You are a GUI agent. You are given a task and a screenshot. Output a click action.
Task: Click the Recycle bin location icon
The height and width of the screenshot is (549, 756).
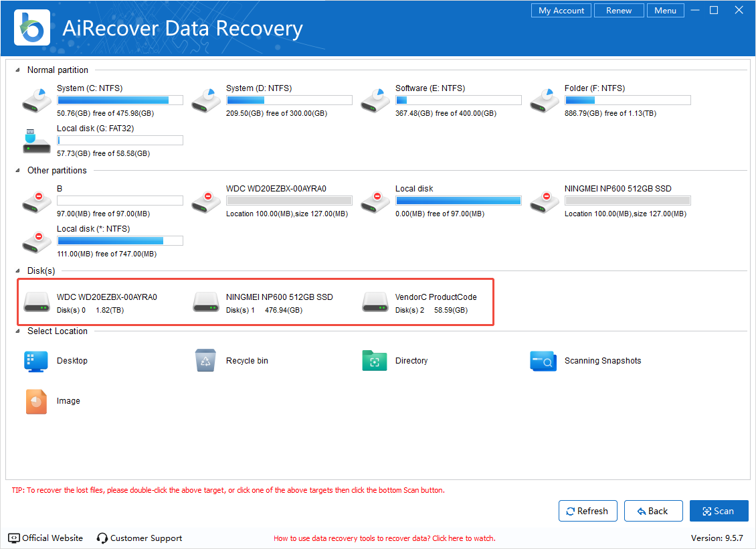click(205, 360)
